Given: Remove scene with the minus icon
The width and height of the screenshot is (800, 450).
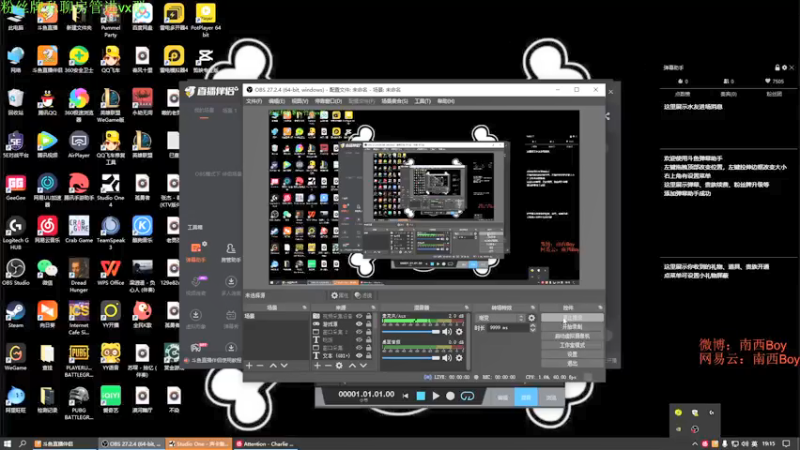Looking at the screenshot, I should (x=260, y=365).
